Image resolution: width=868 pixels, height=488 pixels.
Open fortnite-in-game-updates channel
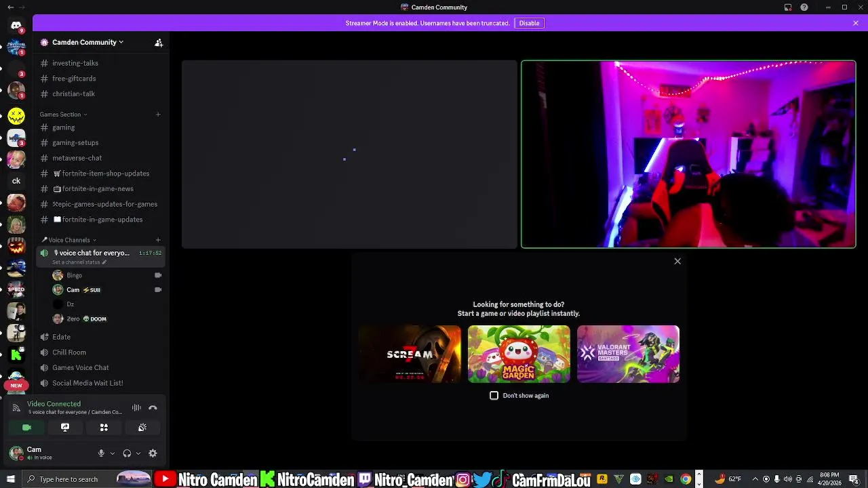pyautogui.click(x=102, y=220)
